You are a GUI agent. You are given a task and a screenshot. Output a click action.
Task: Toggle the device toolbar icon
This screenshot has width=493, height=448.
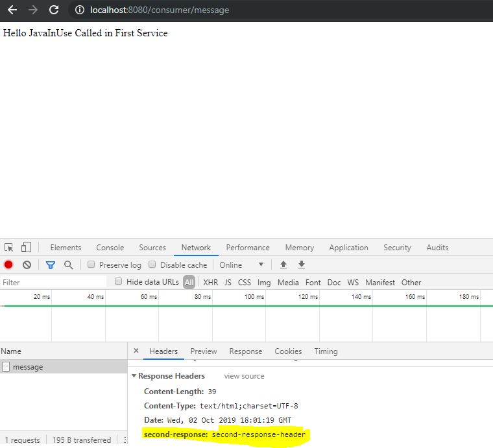pos(26,247)
